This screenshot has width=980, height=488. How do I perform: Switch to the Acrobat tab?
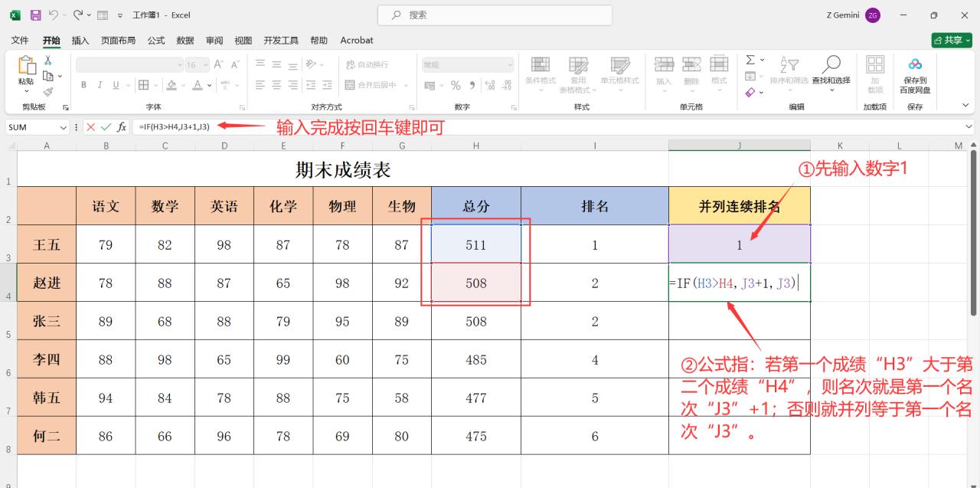(x=357, y=40)
